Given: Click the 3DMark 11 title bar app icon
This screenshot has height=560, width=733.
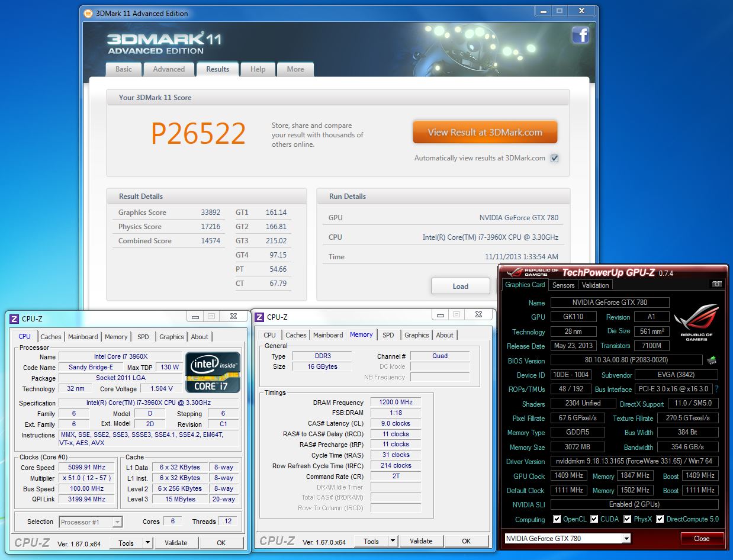Looking at the screenshot, I should click(88, 13).
